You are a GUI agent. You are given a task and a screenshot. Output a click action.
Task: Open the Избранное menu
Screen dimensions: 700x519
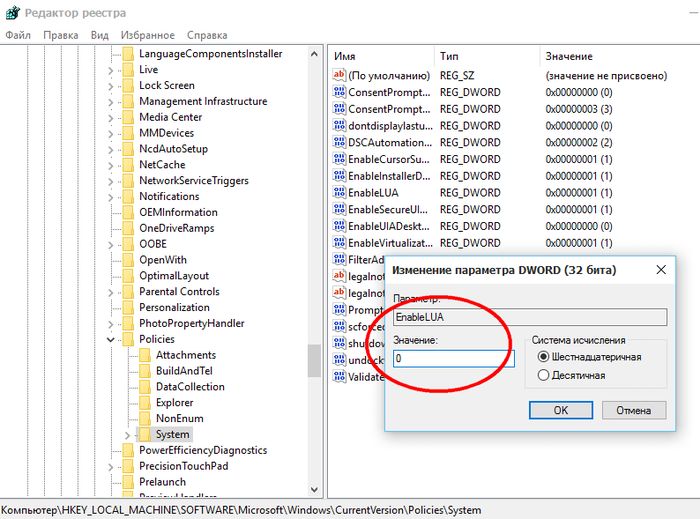147,34
